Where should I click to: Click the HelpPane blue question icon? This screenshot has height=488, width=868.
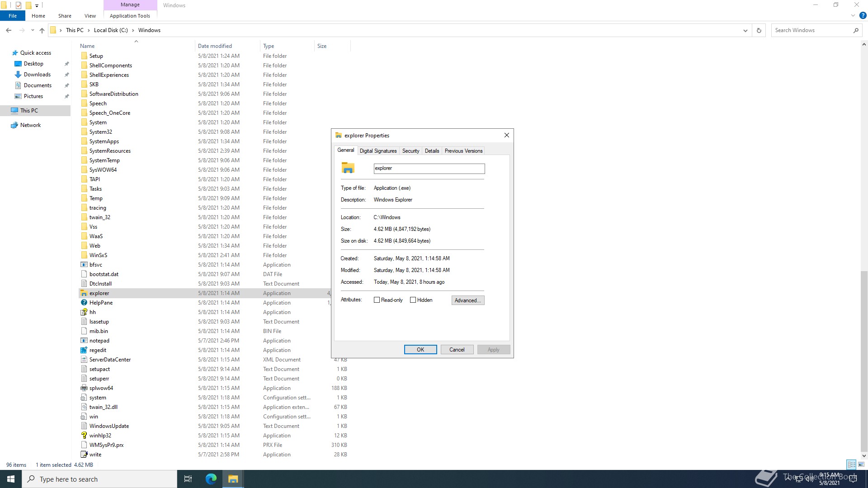(84, 303)
